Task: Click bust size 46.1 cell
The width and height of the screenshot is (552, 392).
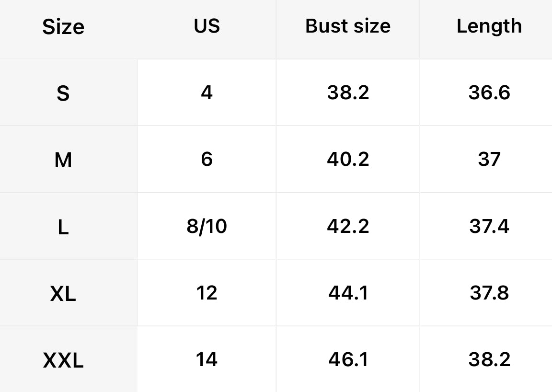Action: 348,359
